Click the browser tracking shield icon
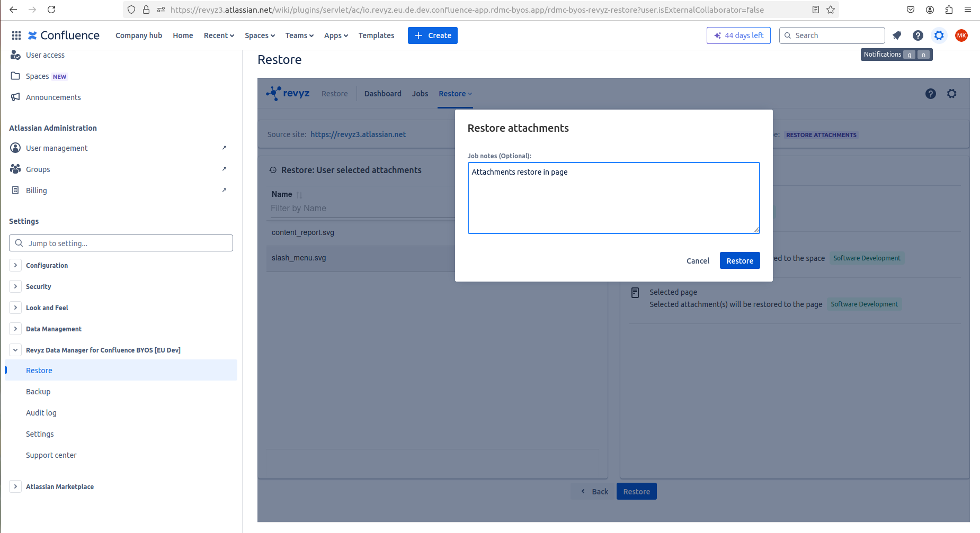 [131, 10]
